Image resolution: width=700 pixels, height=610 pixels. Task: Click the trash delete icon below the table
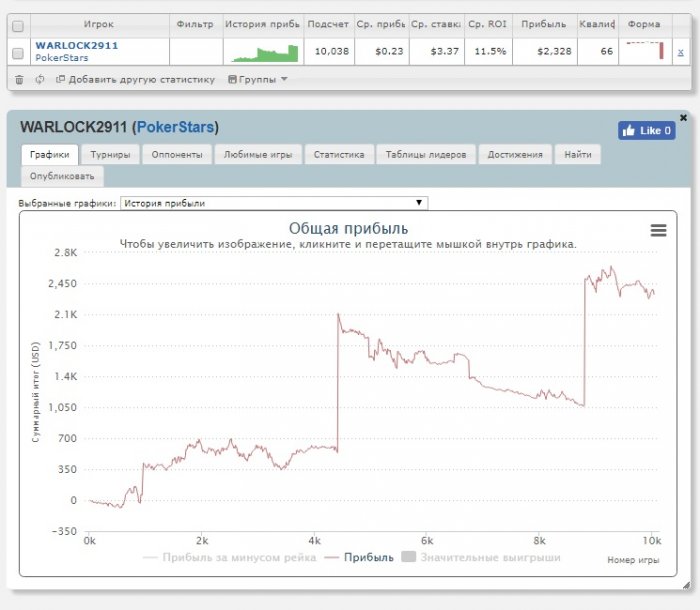point(19,79)
